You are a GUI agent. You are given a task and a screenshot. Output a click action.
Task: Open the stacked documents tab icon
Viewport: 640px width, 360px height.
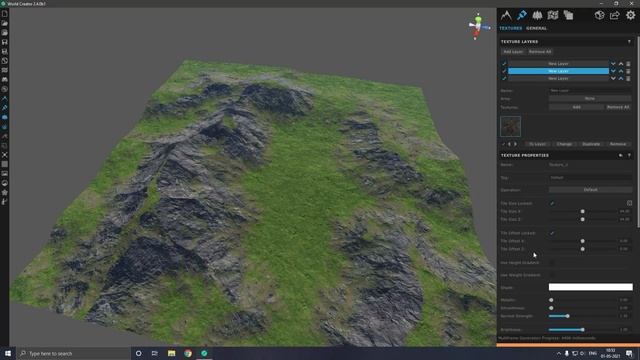tap(568, 16)
